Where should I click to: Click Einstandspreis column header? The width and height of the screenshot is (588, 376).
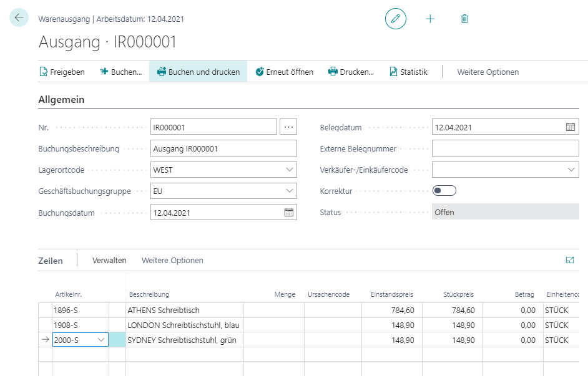coord(392,294)
